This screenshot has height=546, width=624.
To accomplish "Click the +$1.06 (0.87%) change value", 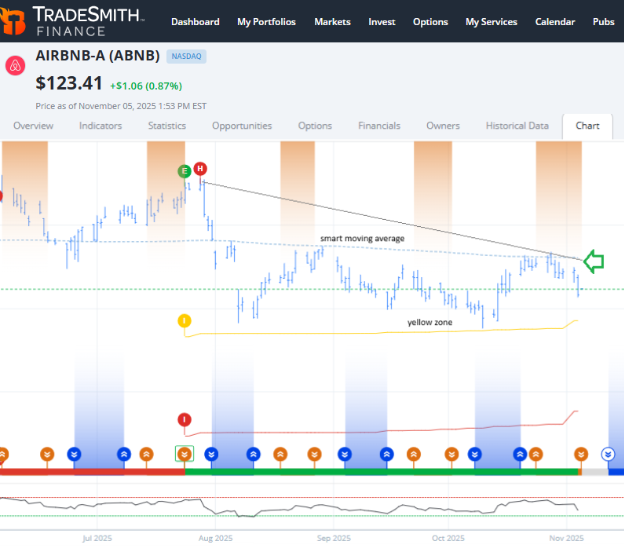I will click(x=146, y=86).
